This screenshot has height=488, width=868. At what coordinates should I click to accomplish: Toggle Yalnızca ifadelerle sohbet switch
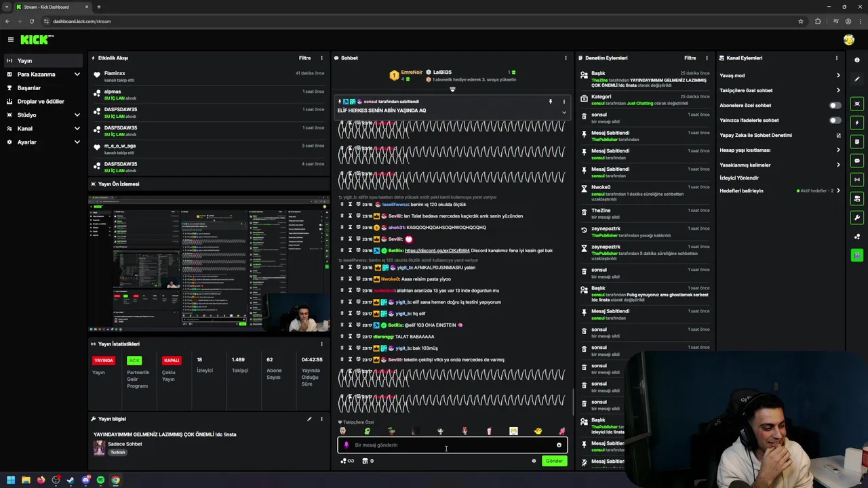tap(835, 121)
